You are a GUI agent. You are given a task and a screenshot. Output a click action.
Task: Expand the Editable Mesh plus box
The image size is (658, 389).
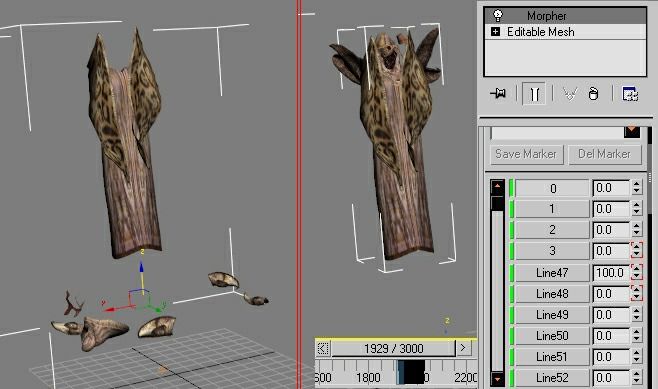[x=495, y=31]
